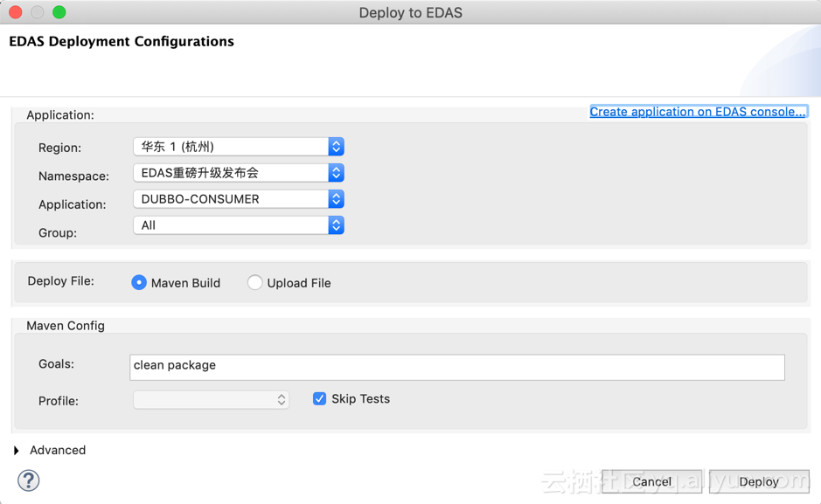Viewport: 821px width, 504px height.
Task: Open the Application dropdown showing DUBBO-CONSUMER
Action: pyautogui.click(x=232, y=199)
